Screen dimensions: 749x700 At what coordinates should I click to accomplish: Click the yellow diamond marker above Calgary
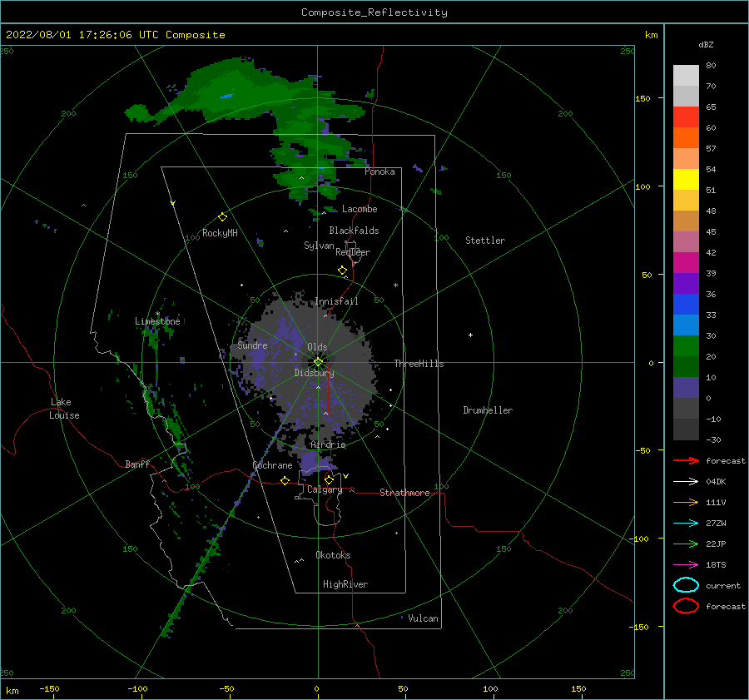coord(329,479)
